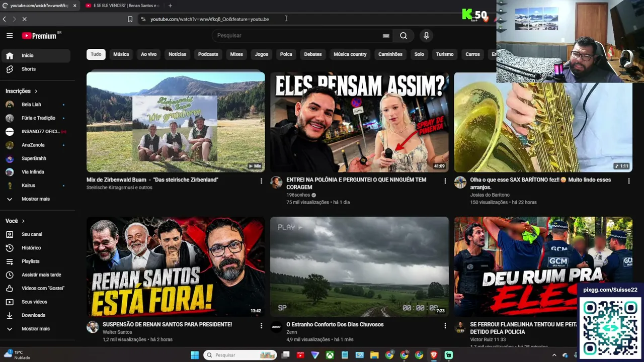Filter by Notícias chip
This screenshot has width=644, height=362.
(x=177, y=54)
